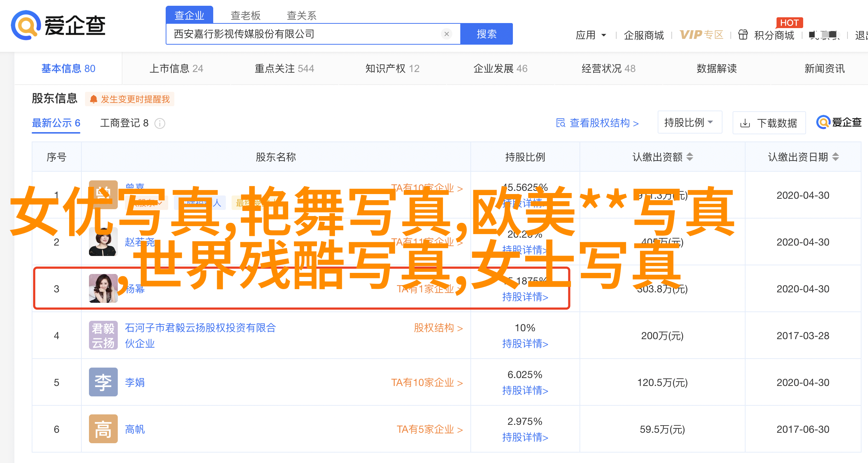Screen dimensions: 868x463
Task: Open 持股详情 for the 10% shareholder
Action: click(x=525, y=344)
